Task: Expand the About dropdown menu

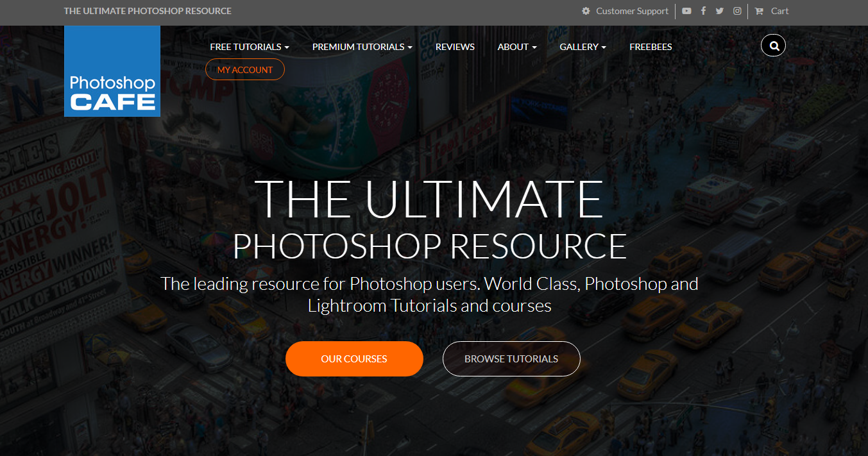Action: (x=517, y=47)
